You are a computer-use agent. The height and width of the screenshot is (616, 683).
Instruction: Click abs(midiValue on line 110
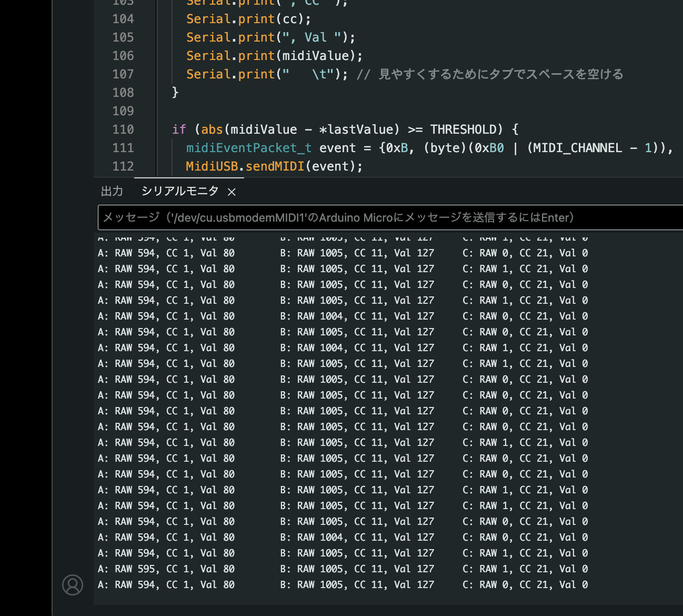coord(249,130)
